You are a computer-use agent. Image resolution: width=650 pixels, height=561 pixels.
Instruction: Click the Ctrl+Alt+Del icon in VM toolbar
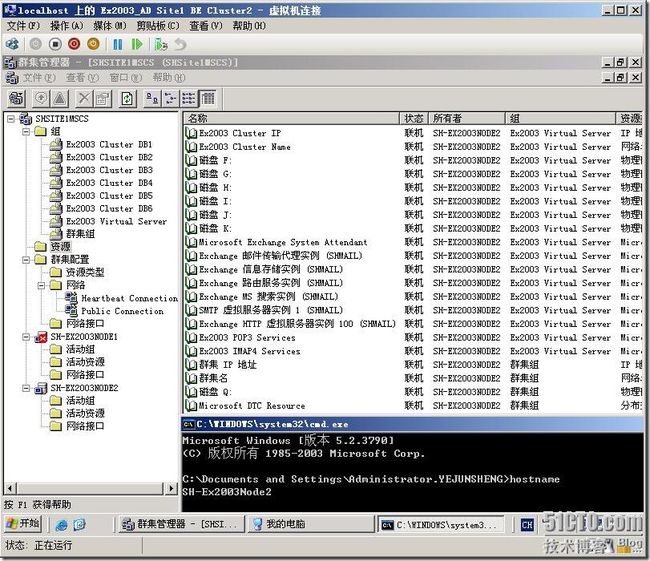coord(12,44)
